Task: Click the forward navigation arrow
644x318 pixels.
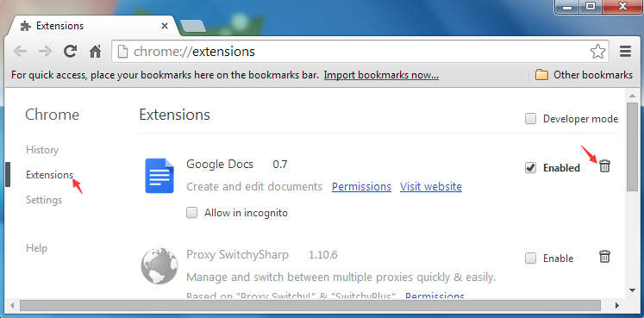Action: (45, 52)
